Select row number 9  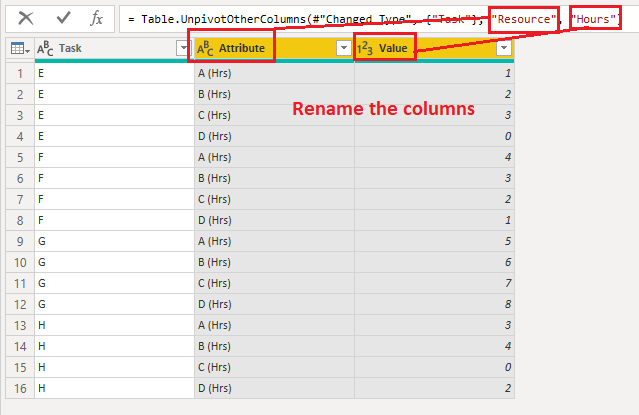(x=20, y=241)
